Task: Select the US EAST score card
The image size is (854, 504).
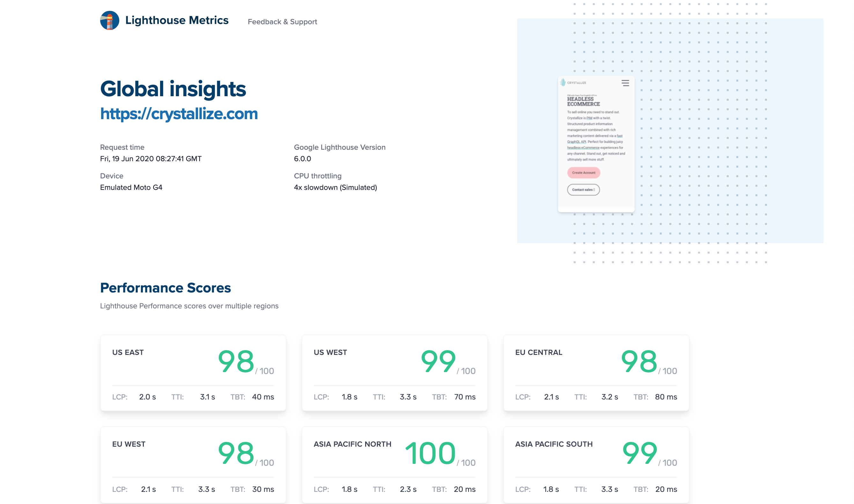Action: pos(193,373)
